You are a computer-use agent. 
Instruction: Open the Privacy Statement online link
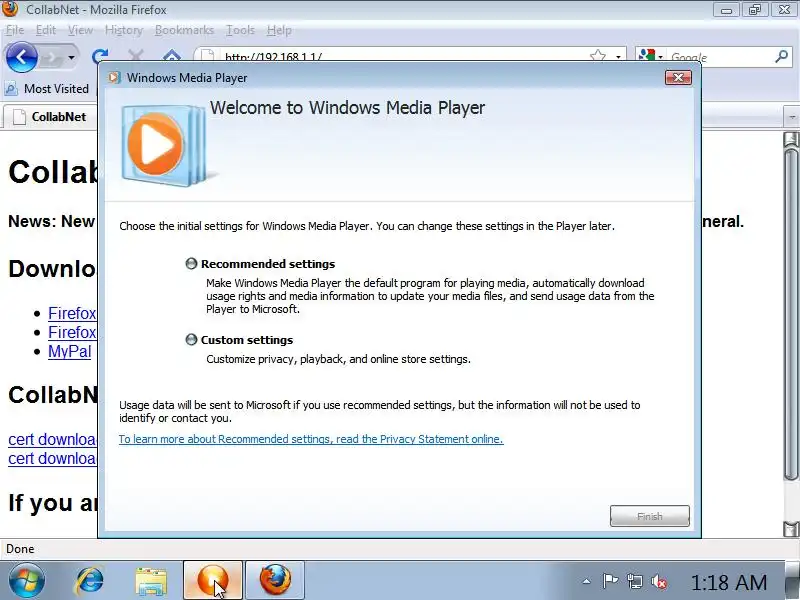311,439
